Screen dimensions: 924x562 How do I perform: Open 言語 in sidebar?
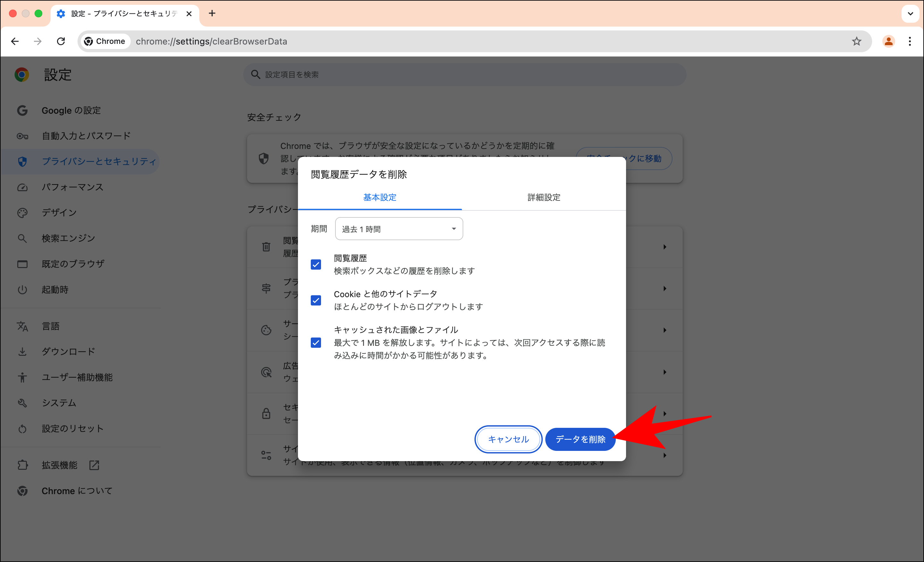[81, 326]
